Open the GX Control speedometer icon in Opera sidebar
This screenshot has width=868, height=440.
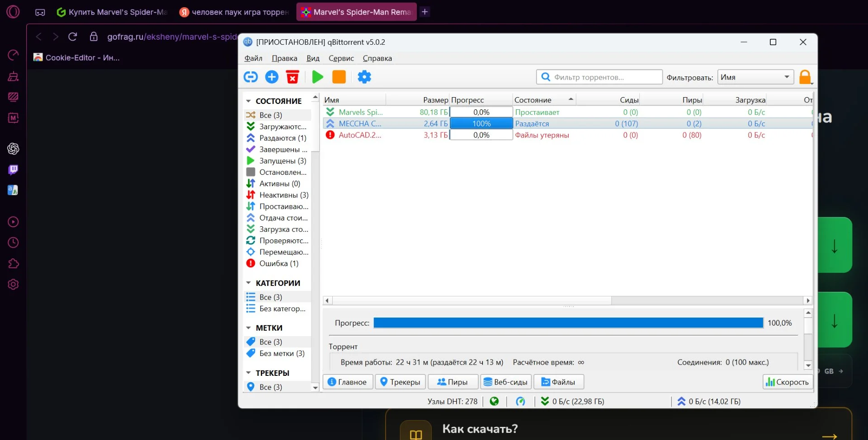pyautogui.click(x=13, y=55)
